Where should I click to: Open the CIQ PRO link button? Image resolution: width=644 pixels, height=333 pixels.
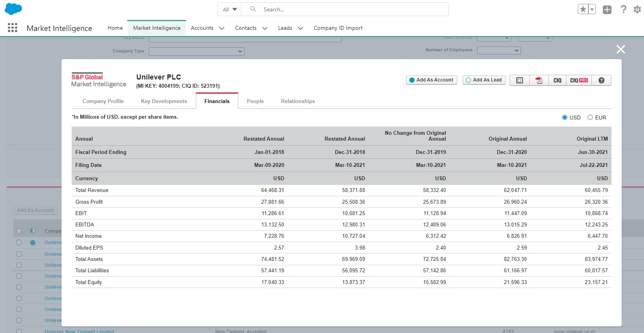pyautogui.click(x=579, y=80)
